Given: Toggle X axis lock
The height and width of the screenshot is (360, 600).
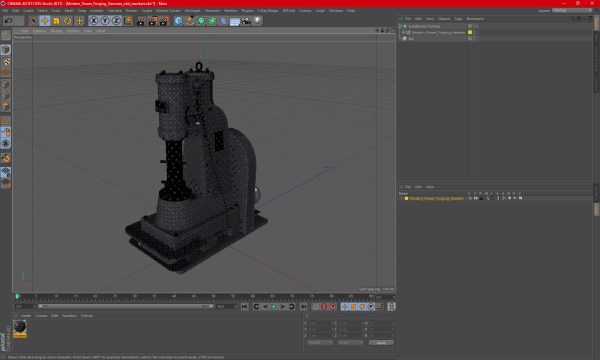Looking at the screenshot, I should [x=94, y=21].
